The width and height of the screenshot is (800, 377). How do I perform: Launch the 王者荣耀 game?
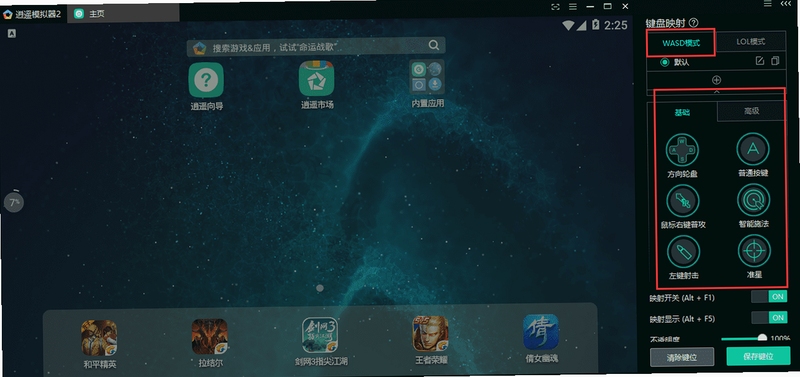click(430, 333)
